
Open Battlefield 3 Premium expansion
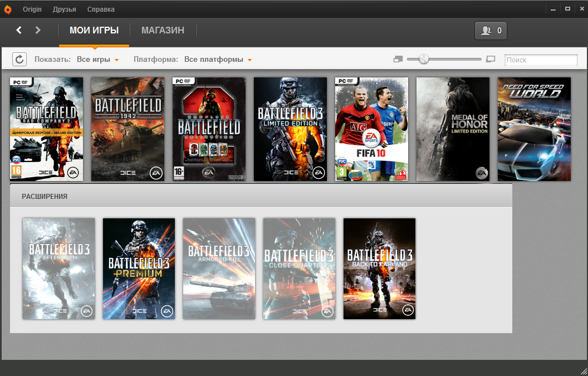(139, 268)
